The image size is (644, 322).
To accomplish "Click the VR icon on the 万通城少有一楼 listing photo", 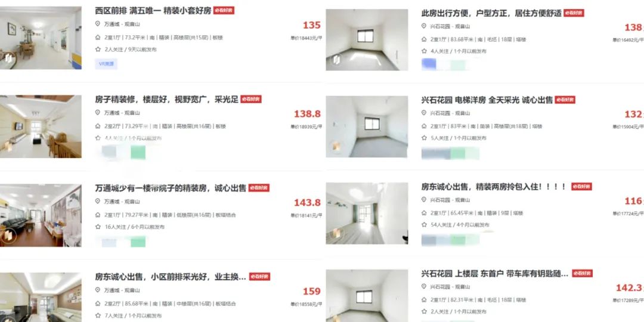I will 8,236.
